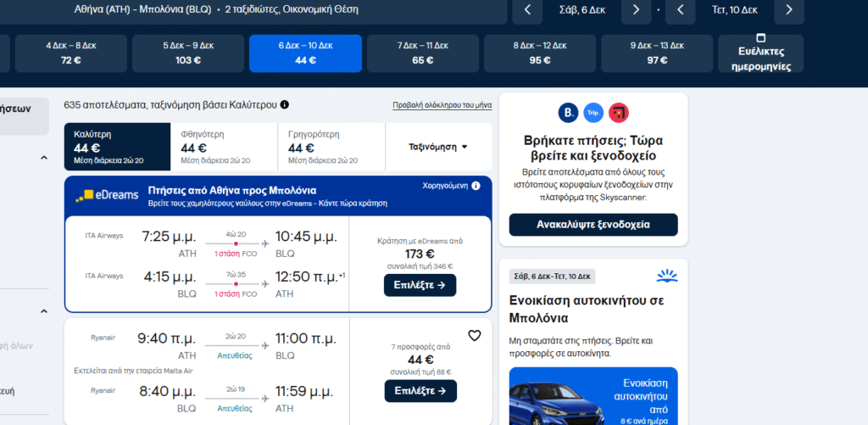868x425 pixels.
Task: Click Επιλέξτε for the eDreams 173 € offer
Action: click(420, 285)
